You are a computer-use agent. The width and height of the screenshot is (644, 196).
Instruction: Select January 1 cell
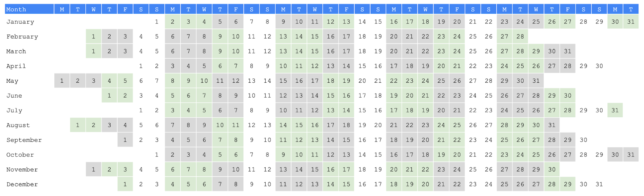[x=157, y=22]
